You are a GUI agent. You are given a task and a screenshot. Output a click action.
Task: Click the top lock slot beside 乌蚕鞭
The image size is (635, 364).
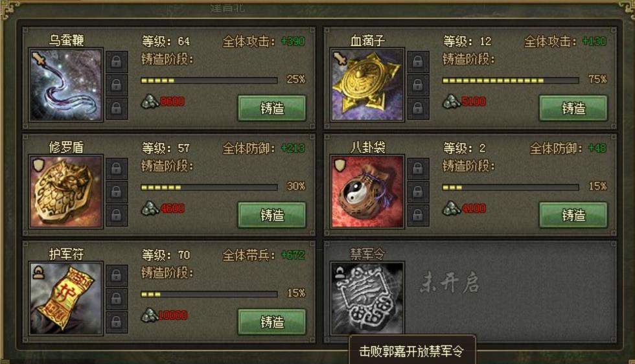point(117,62)
